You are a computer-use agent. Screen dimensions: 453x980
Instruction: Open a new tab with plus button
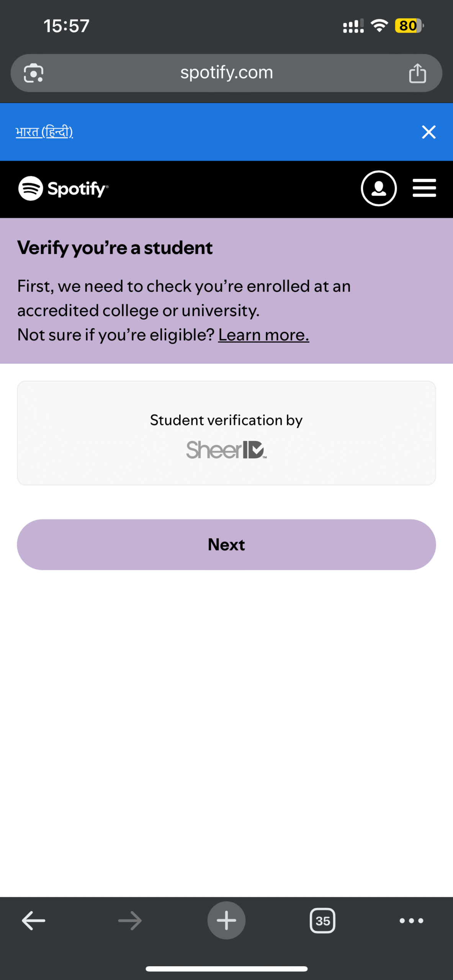click(226, 920)
